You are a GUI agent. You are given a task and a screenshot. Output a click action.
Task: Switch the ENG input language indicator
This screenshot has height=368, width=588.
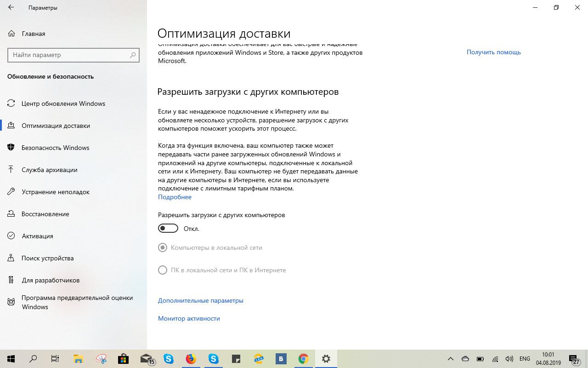tap(525, 359)
